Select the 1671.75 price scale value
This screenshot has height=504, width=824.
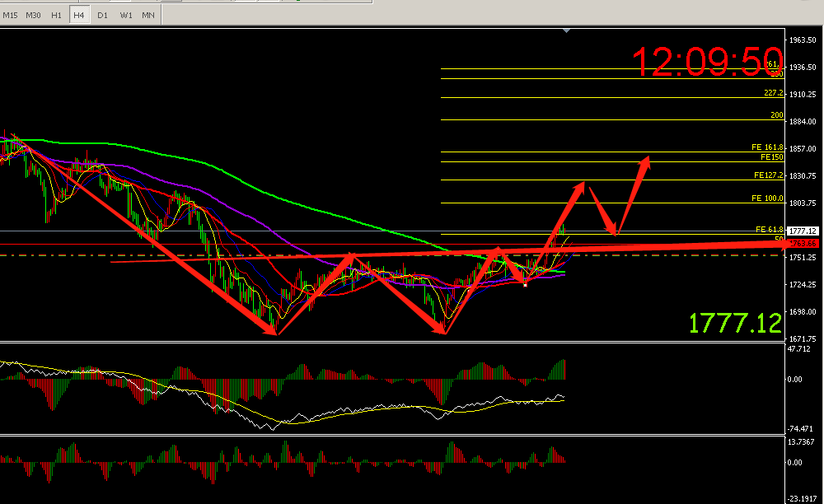pos(803,339)
